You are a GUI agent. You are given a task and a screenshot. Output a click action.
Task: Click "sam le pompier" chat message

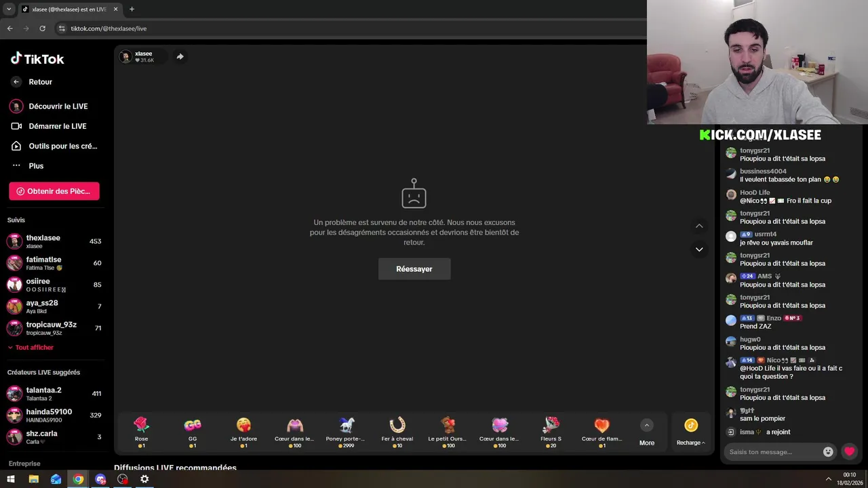762,419
